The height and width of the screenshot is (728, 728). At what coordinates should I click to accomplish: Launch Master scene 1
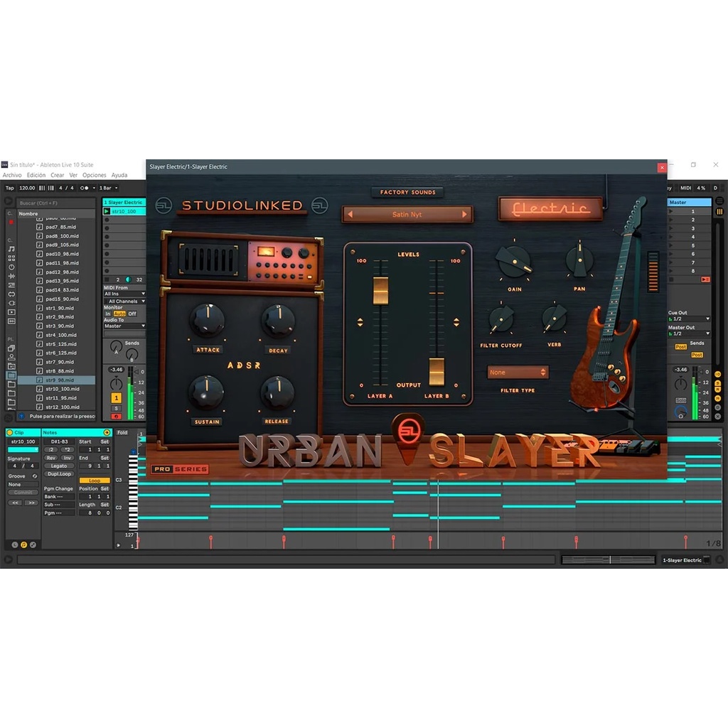pyautogui.click(x=671, y=211)
